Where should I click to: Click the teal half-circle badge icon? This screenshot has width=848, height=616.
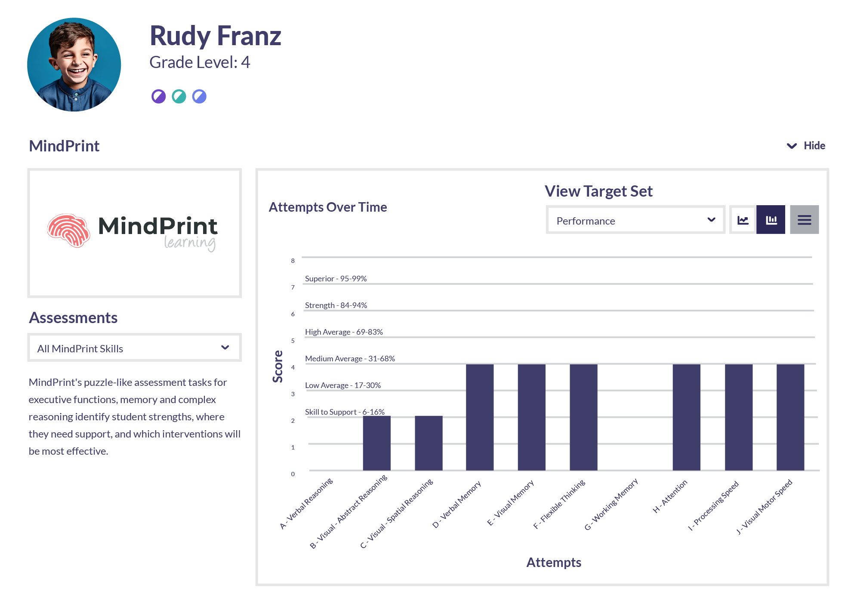[179, 96]
